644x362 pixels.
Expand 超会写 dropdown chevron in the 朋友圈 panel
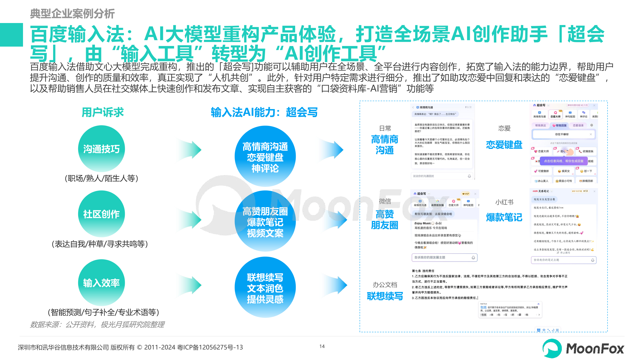coord(429,194)
